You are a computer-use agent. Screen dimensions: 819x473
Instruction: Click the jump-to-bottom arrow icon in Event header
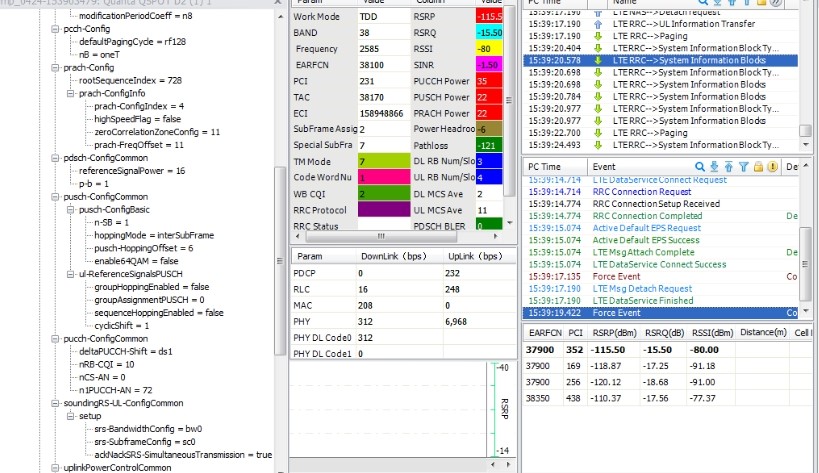point(715,167)
